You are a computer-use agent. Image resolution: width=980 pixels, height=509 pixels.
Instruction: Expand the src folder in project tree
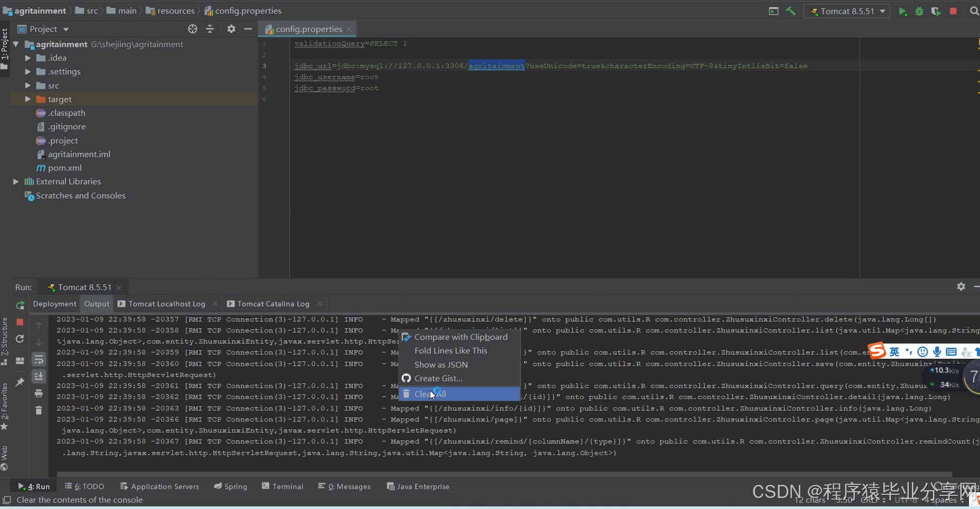pos(28,85)
